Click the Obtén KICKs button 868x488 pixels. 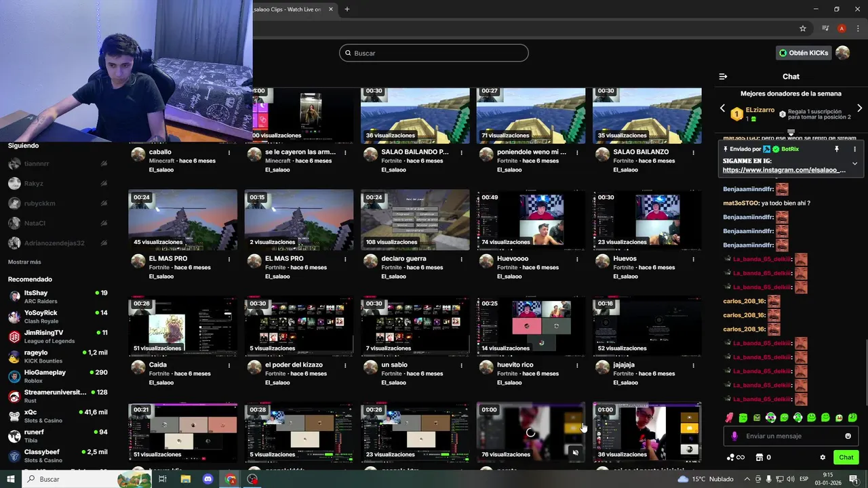point(804,53)
